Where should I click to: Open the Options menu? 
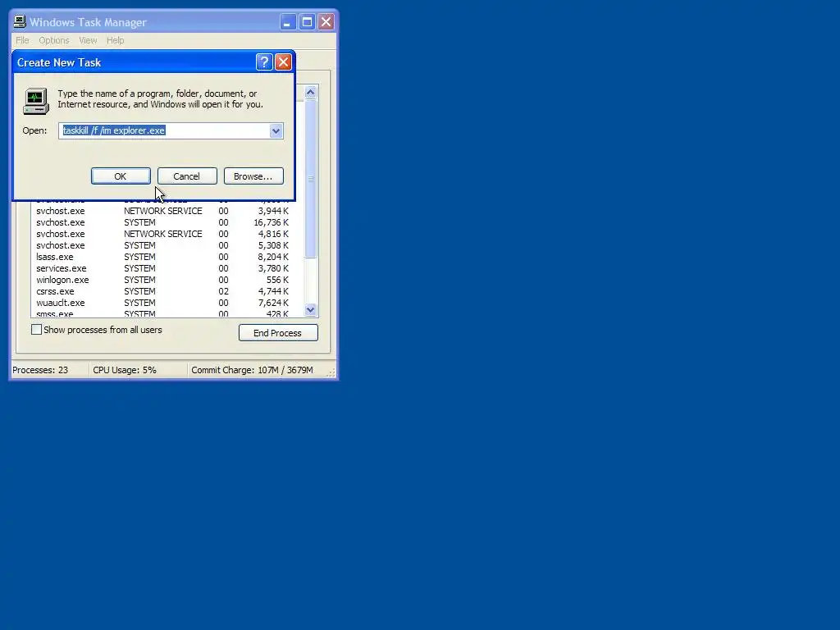pyautogui.click(x=53, y=40)
